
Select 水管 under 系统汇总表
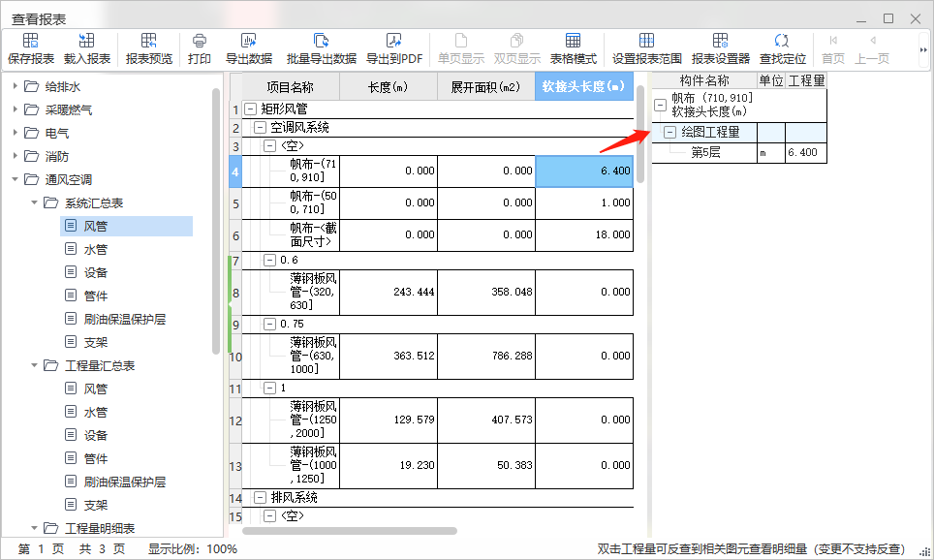[95, 249]
